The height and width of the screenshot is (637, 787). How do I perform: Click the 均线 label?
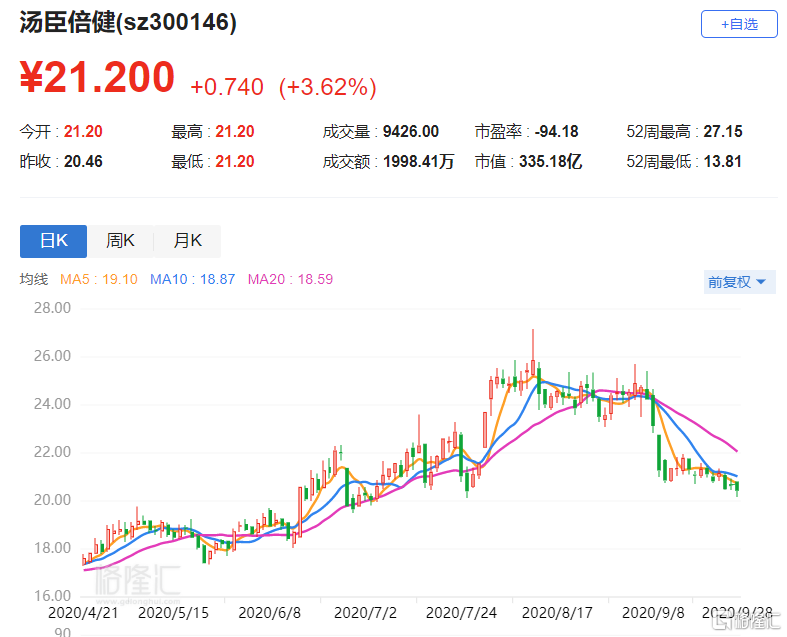34,279
